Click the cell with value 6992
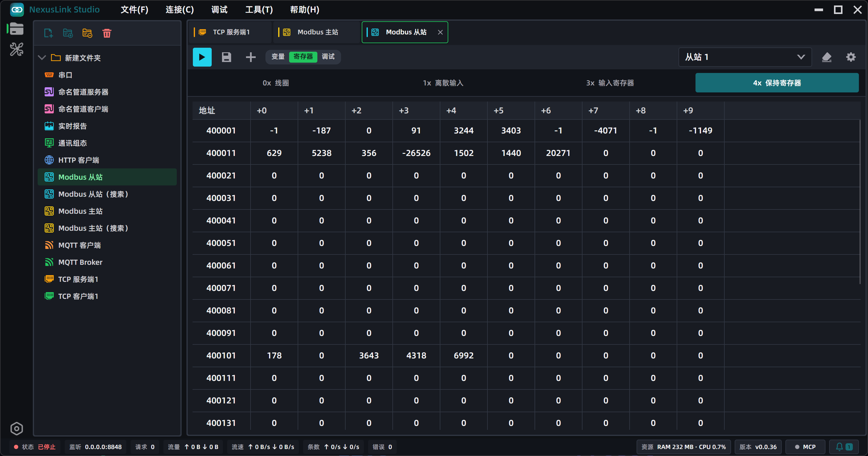Screen dimensions: 868x456 click(x=464, y=355)
